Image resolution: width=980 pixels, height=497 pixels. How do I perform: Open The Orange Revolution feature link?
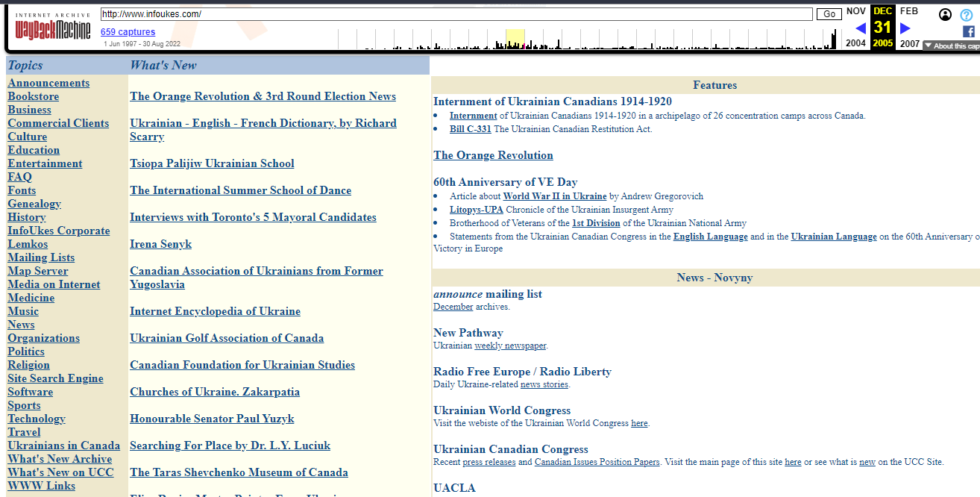(x=493, y=155)
